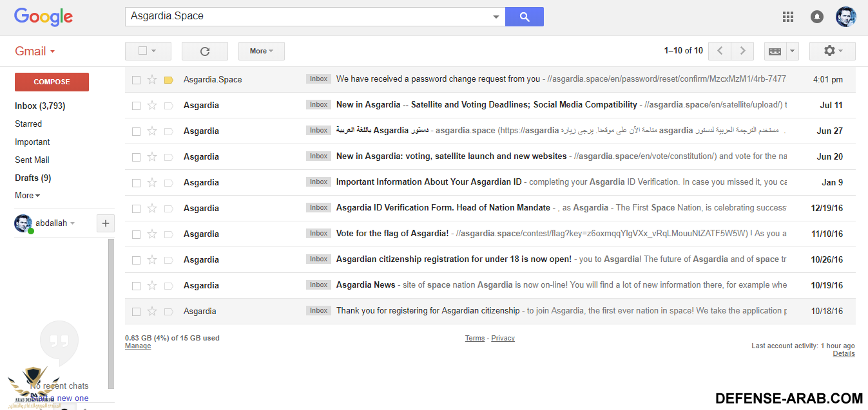Go to the newer messages page arrow
The width and height of the screenshot is (868, 410).
(720, 51)
